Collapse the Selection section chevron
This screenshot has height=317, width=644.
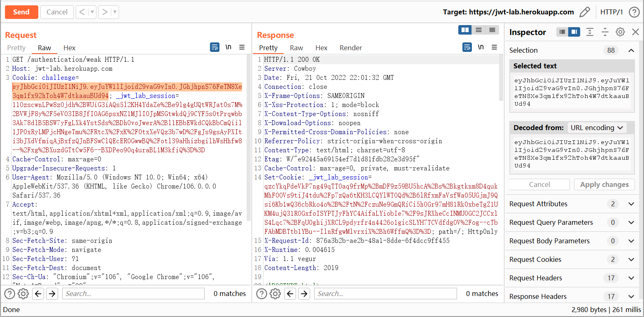(x=631, y=50)
